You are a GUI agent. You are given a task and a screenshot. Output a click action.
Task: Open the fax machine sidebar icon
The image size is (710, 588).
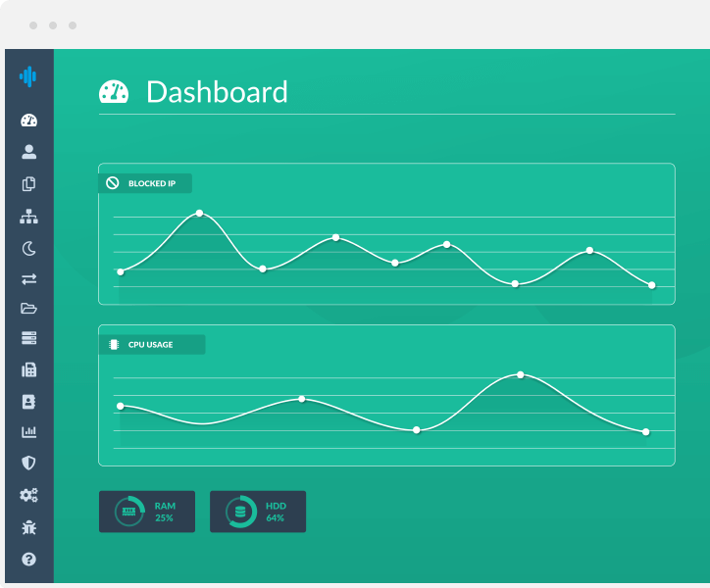click(x=29, y=369)
